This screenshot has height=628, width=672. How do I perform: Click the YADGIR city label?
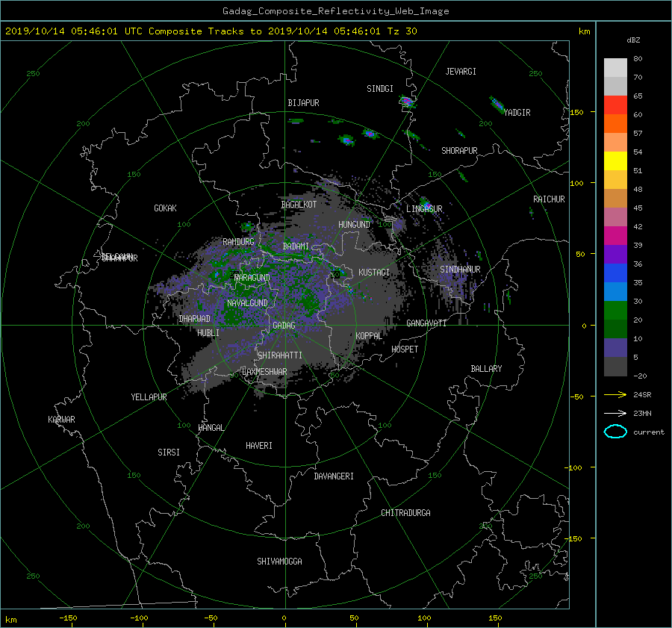point(517,113)
